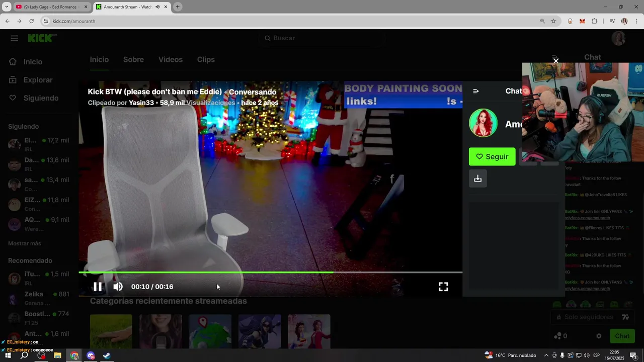Expand followed list with Mostrar más
644x362 pixels.
coord(25,243)
